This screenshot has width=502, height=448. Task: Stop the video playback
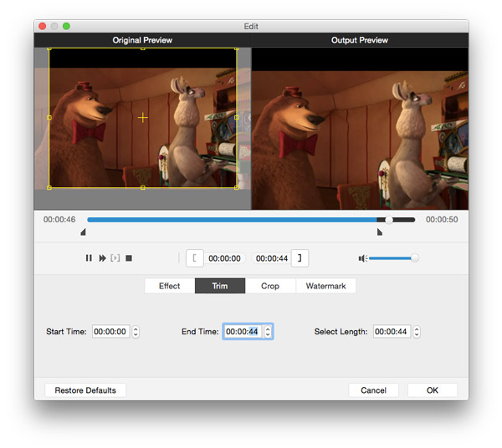pyautogui.click(x=129, y=258)
